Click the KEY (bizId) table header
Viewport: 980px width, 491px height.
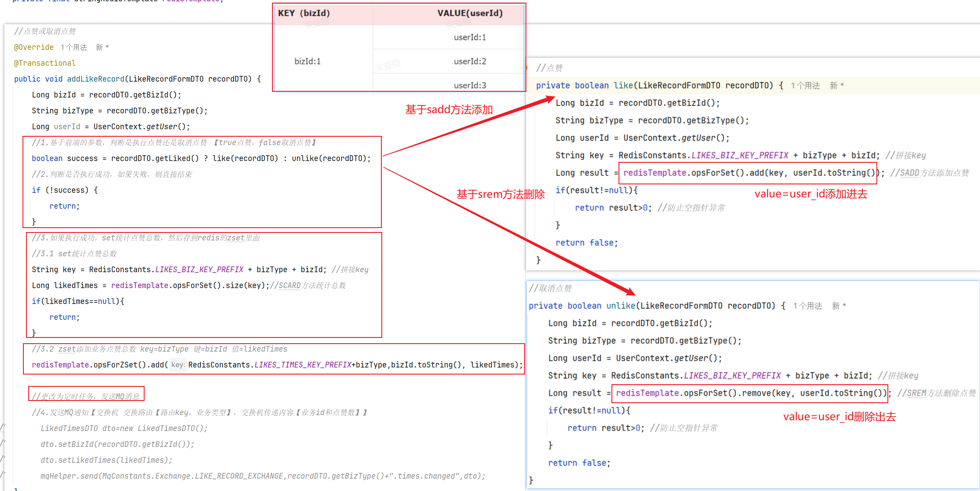304,13
